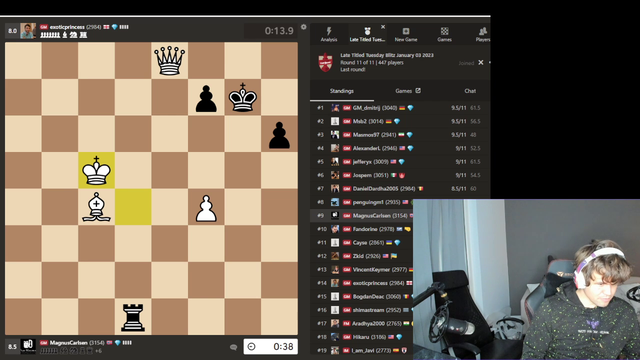Click exoticprincess avatar above the board
The image size is (640, 360).
28,31
